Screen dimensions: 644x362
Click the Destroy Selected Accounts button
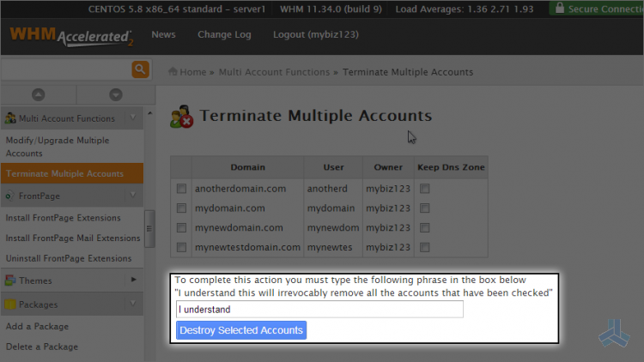pos(241,330)
